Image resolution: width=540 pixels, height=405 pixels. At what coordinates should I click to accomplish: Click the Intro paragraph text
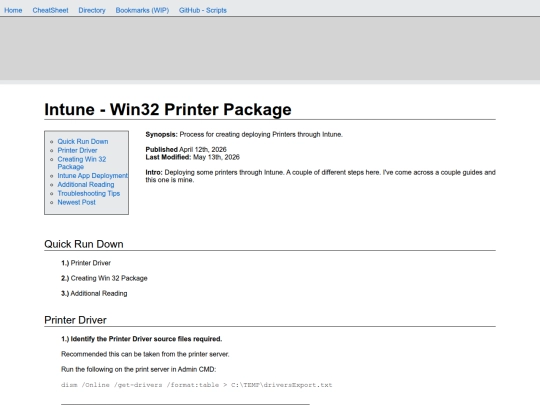pyautogui.click(x=320, y=176)
